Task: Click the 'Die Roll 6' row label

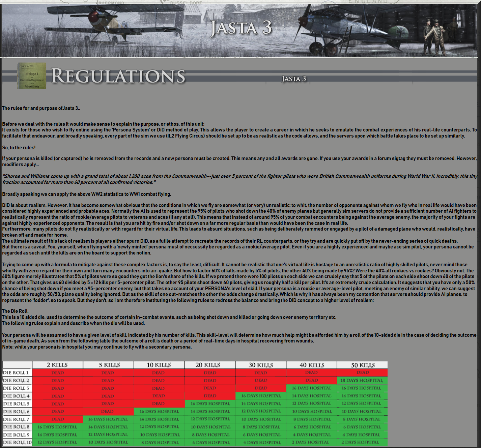Action: point(17,411)
